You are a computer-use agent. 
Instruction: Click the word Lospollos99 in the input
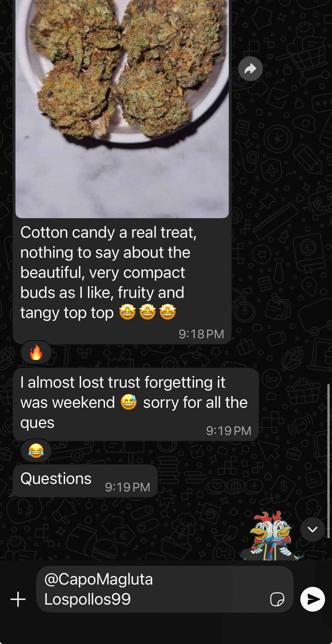(88, 599)
